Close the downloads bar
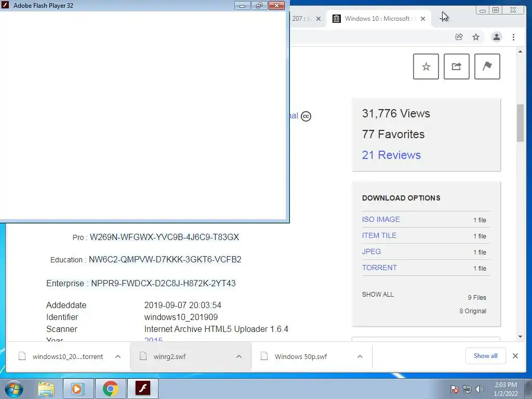The width and height of the screenshot is (532, 399). click(x=515, y=356)
